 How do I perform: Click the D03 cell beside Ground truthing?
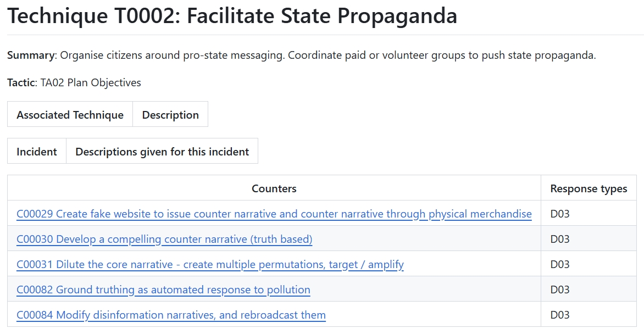click(x=560, y=290)
